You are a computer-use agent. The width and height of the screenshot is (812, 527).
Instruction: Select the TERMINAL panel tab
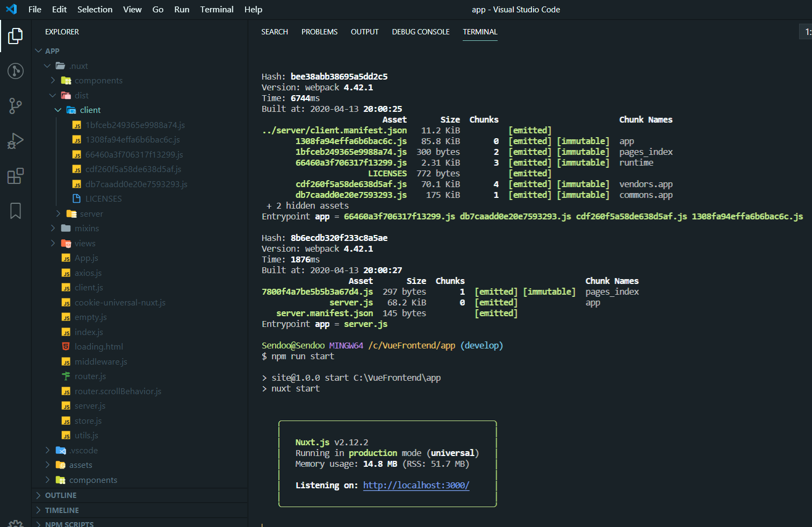[480, 32]
